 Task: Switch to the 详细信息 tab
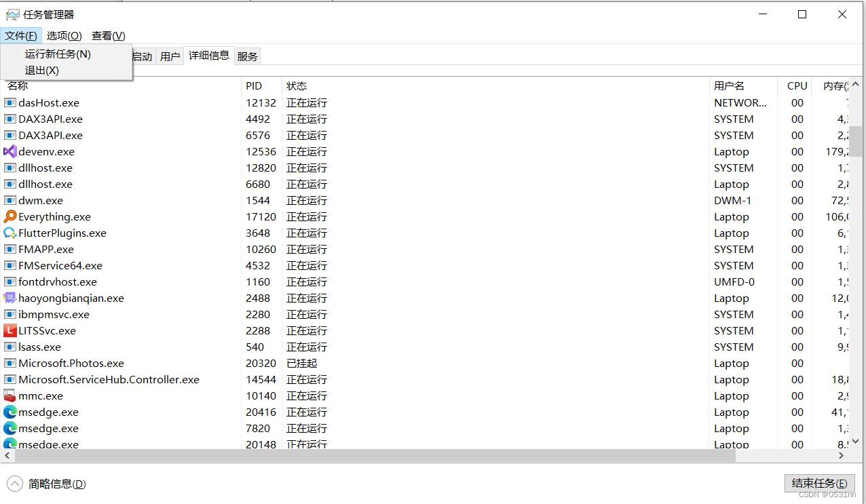(209, 56)
